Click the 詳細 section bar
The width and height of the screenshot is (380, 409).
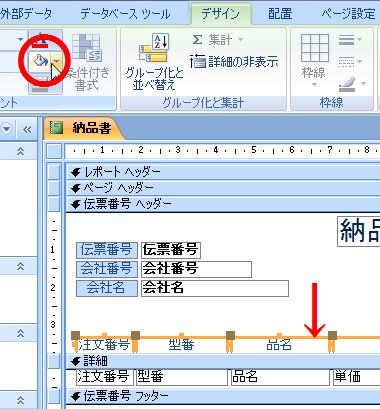223,361
